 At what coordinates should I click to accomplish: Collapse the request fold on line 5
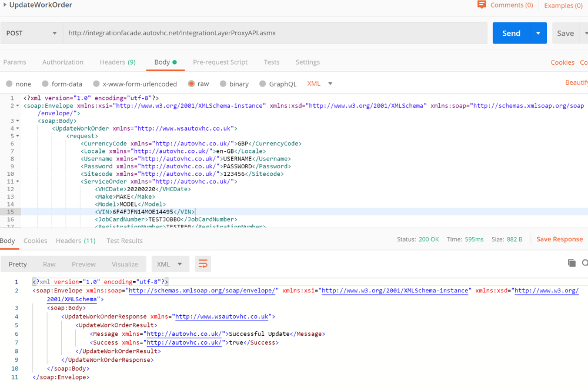18,136
